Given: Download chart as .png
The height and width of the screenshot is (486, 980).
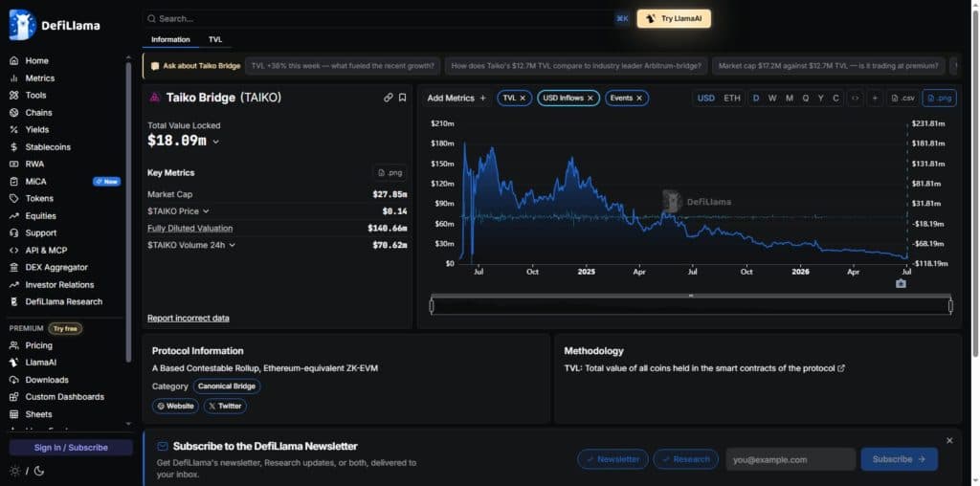Looking at the screenshot, I should point(940,99).
